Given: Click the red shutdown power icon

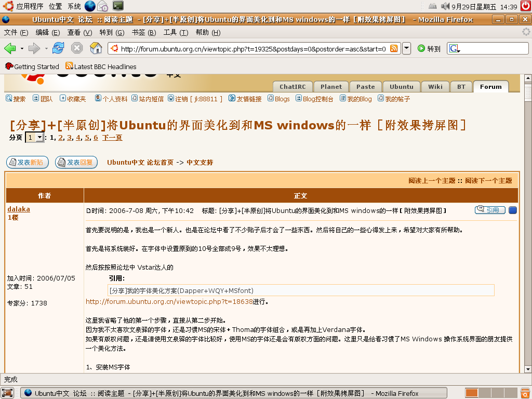Looking at the screenshot, I should (526, 6).
